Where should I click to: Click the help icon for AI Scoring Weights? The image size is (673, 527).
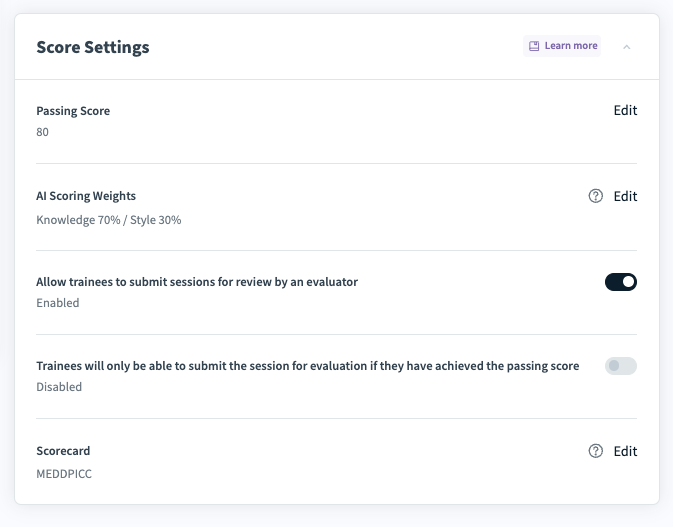tap(596, 196)
